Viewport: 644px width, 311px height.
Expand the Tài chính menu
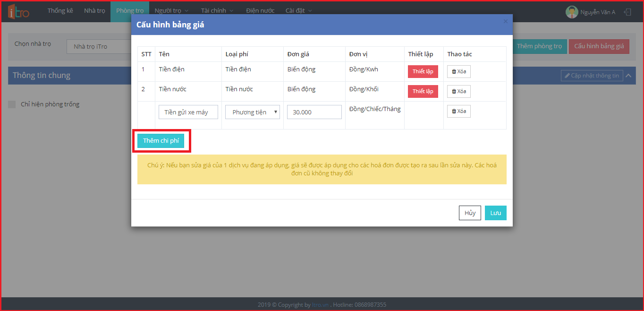coord(217,11)
